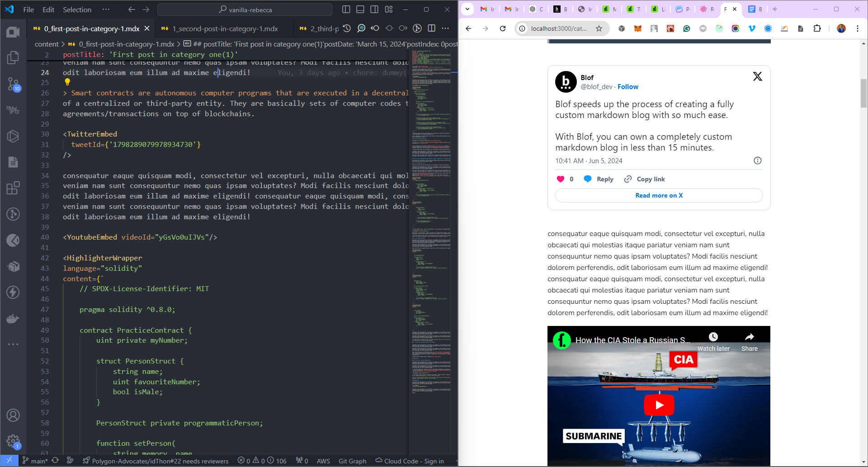Open the Trail of Bits activity bar icon
Image resolution: width=868 pixels, height=467 pixels.
tap(13, 110)
